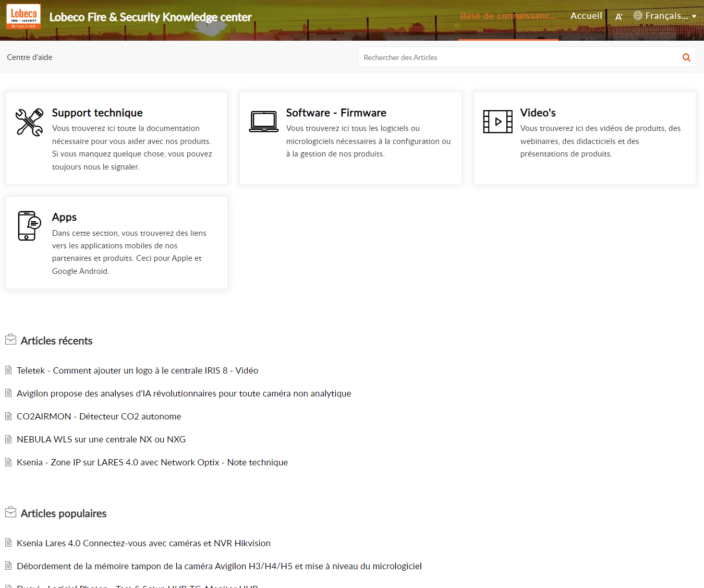Open Avigilon analyses d'IA article
The width and height of the screenshot is (704, 588).
[184, 393]
